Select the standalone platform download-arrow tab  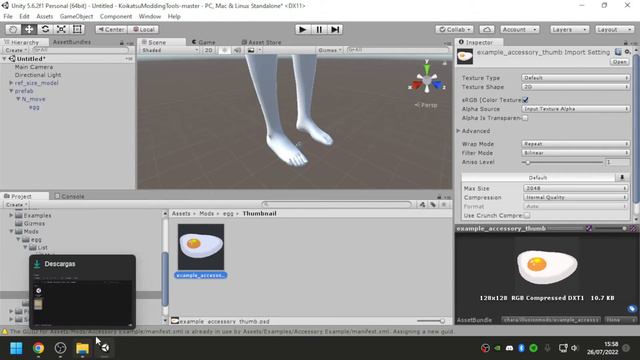click(622, 178)
